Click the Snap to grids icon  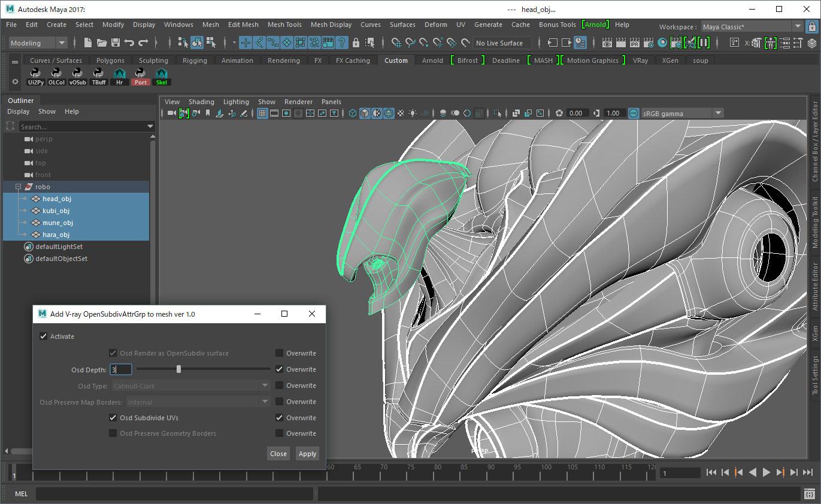[x=396, y=42]
